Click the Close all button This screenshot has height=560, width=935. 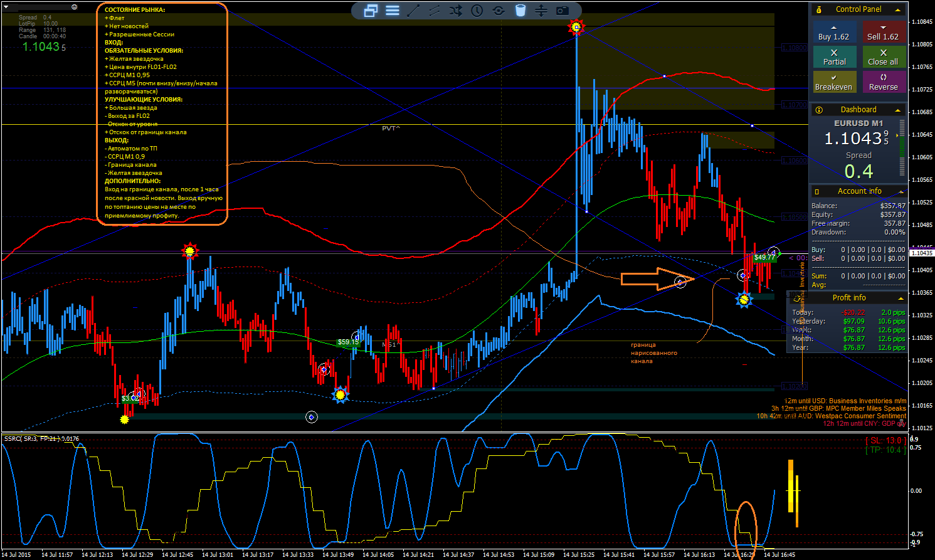tap(883, 57)
